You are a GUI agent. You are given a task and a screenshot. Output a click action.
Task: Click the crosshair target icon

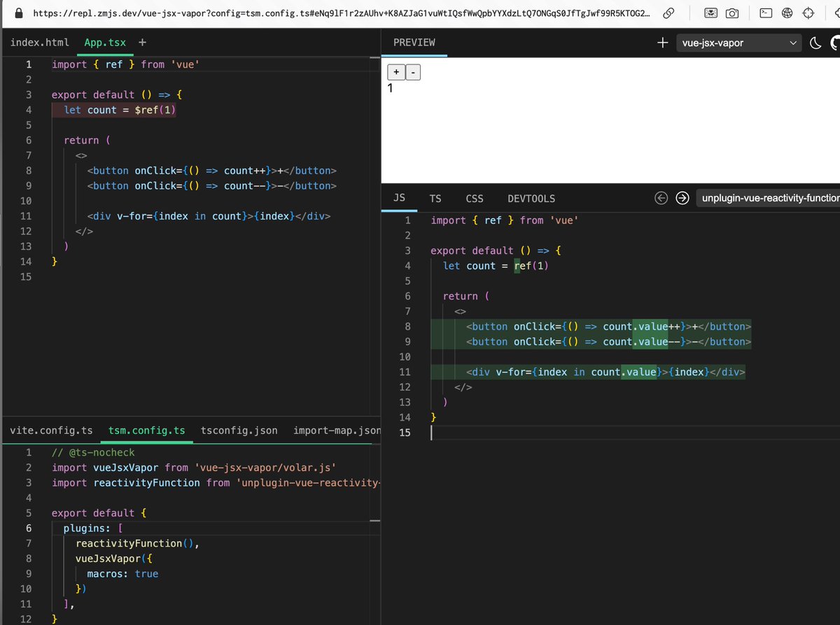808,13
